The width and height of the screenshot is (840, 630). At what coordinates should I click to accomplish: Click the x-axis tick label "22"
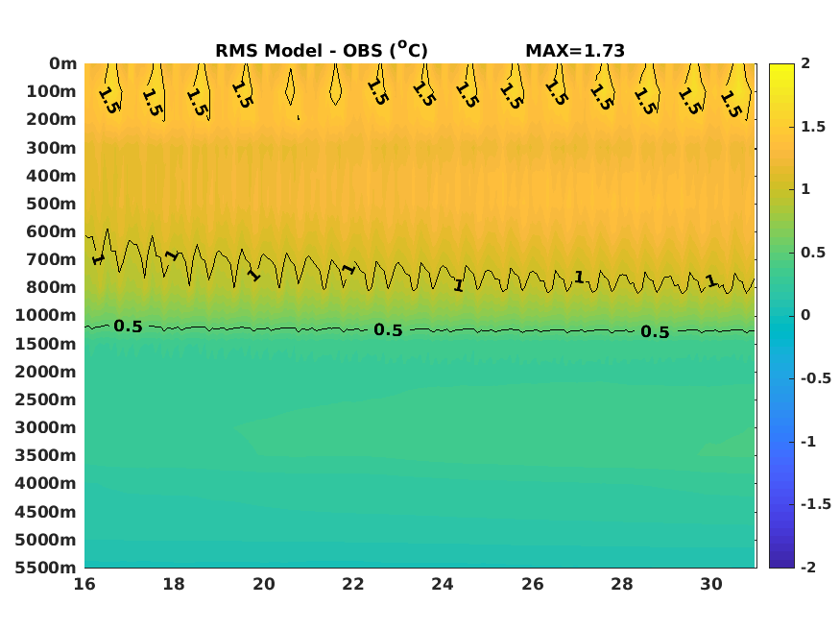pyautogui.click(x=353, y=583)
